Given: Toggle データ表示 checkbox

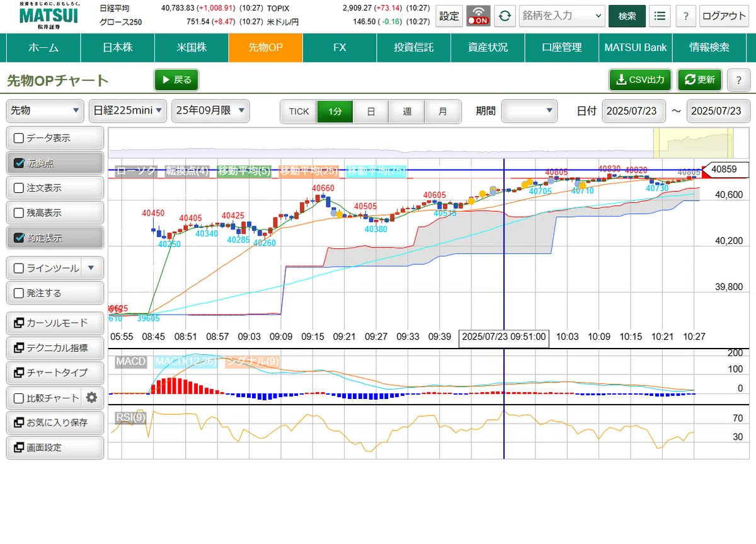Looking at the screenshot, I should click(19, 138).
